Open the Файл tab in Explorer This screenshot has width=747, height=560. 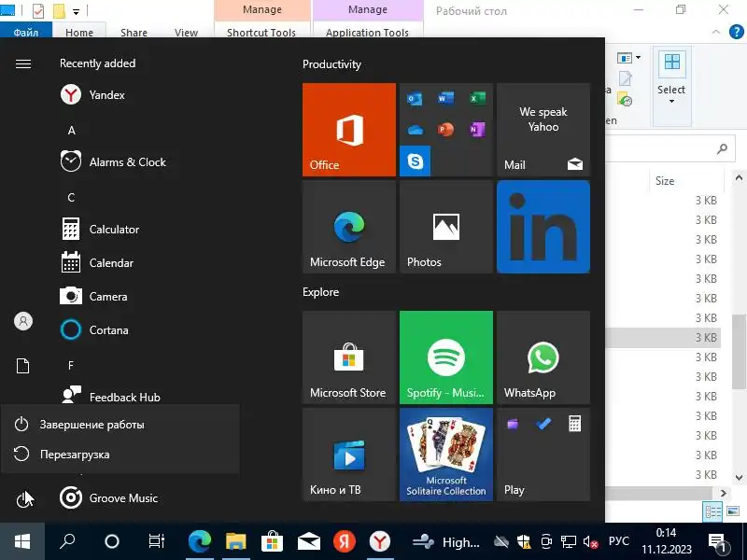[x=26, y=32]
